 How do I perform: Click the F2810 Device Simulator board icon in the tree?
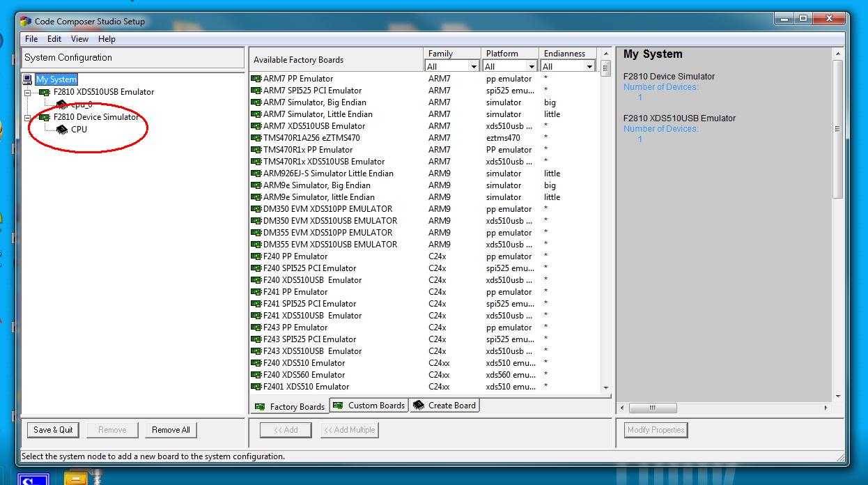tap(45, 117)
